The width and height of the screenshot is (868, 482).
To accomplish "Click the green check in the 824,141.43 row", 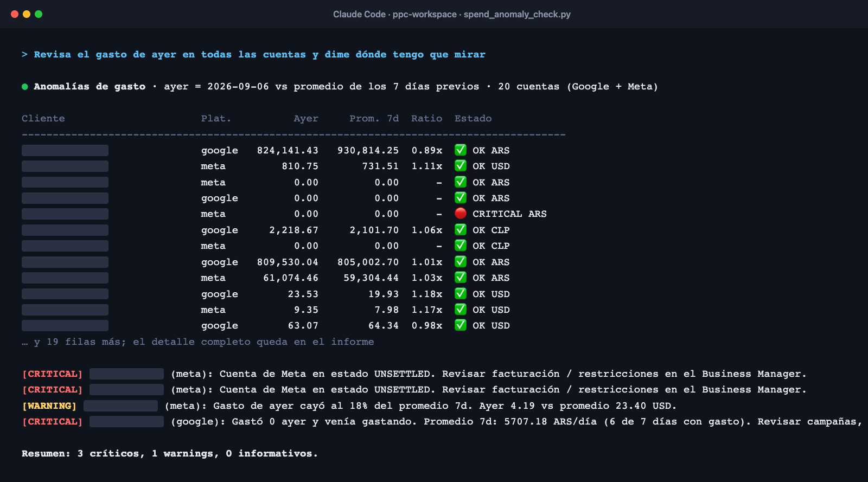I will click(461, 150).
